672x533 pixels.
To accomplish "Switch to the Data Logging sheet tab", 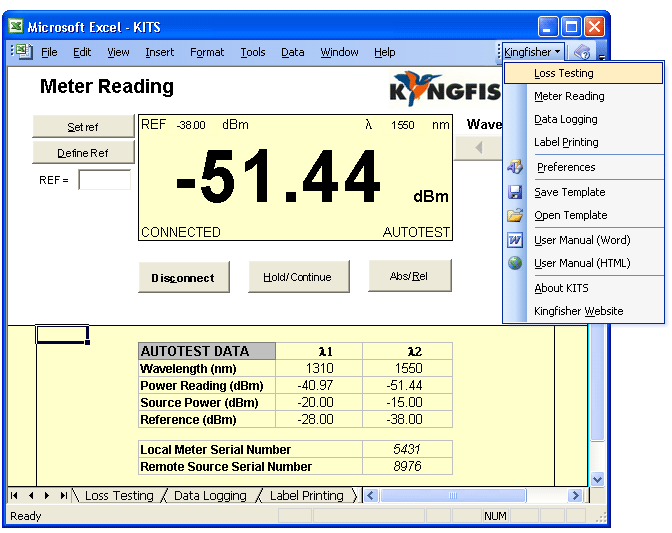I will pyautogui.click(x=210, y=496).
